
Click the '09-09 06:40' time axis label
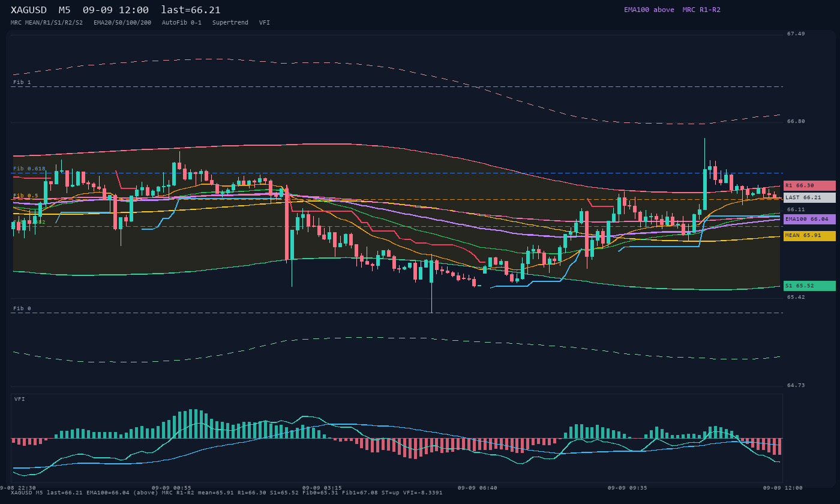478,488
